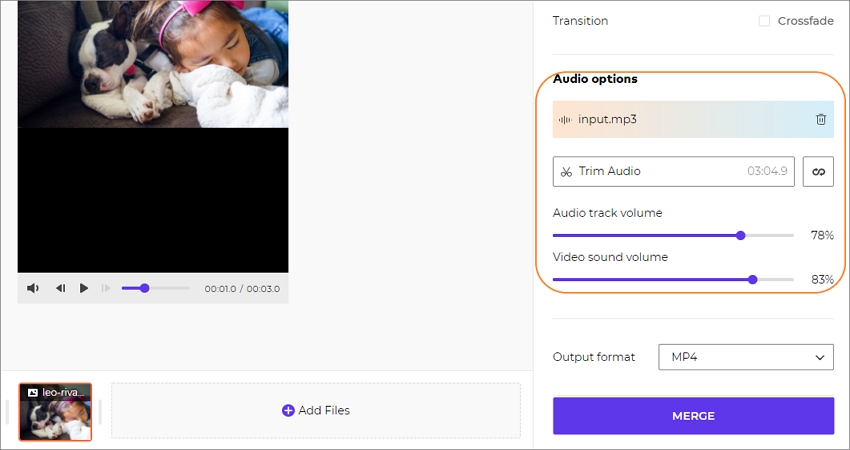Toggle the loop audio infinity button

(x=818, y=172)
